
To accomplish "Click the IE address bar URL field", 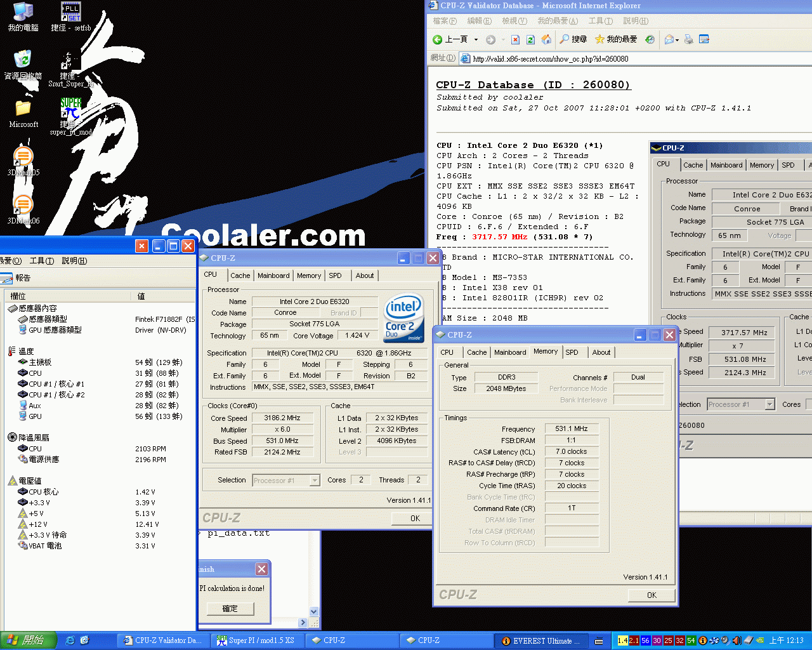I will point(636,58).
